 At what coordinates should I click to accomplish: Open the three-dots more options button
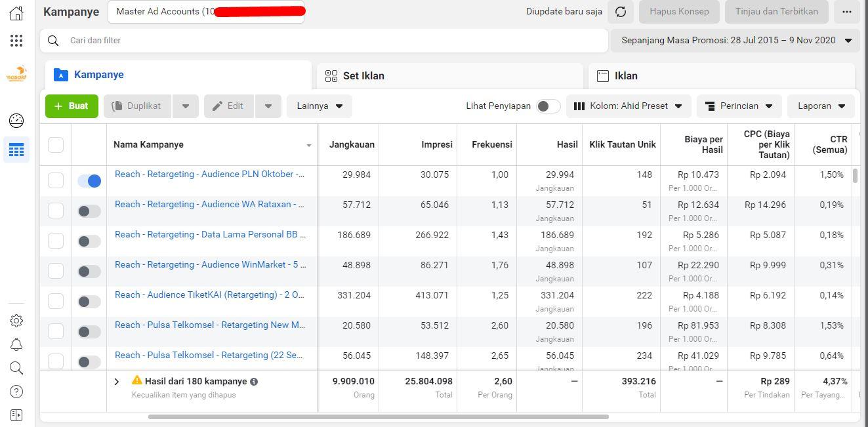tap(847, 12)
